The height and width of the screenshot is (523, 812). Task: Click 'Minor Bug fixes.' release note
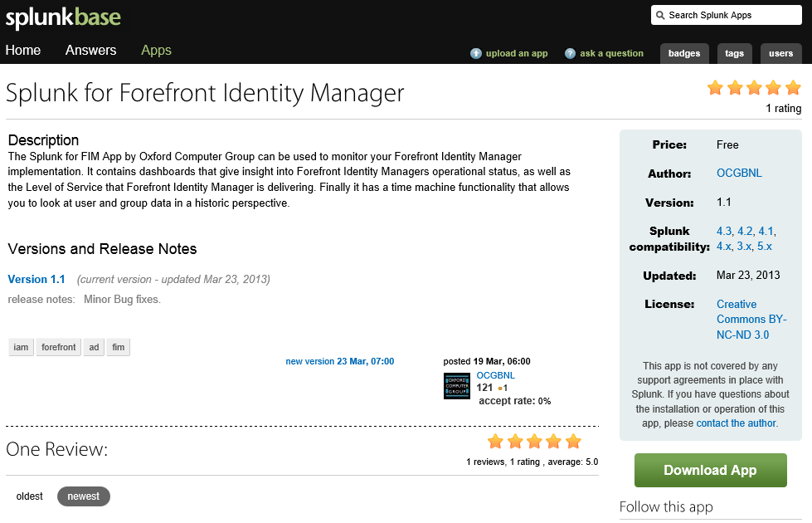click(122, 300)
